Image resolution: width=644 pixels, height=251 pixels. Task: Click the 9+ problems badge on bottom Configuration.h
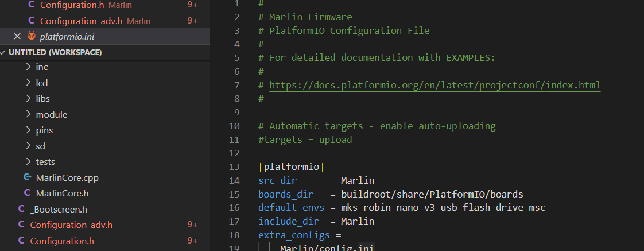point(192,241)
